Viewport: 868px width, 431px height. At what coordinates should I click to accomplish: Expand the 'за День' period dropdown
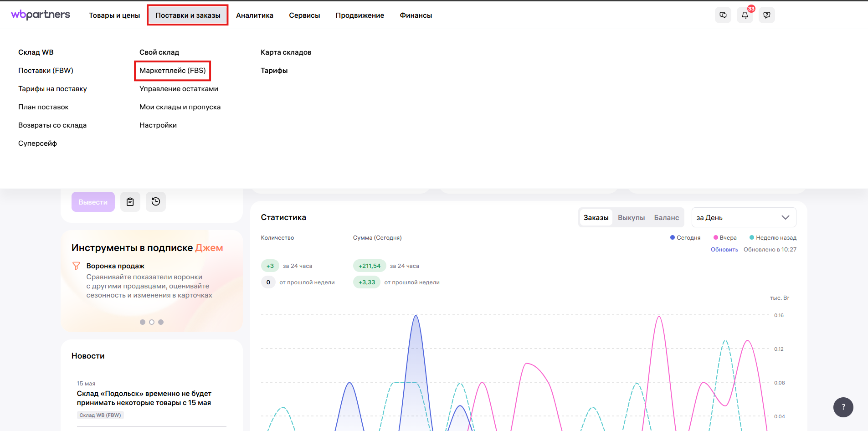(x=744, y=218)
